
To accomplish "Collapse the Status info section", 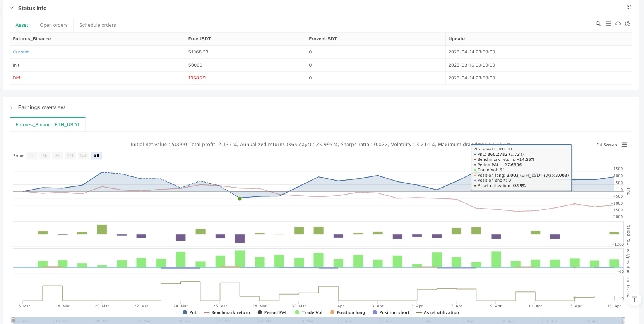I will 12,8.
